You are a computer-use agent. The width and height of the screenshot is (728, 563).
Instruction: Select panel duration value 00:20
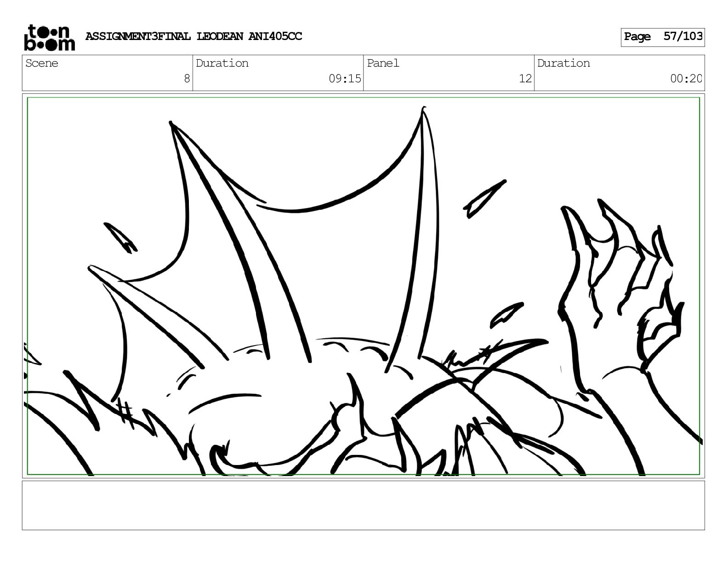pos(686,79)
